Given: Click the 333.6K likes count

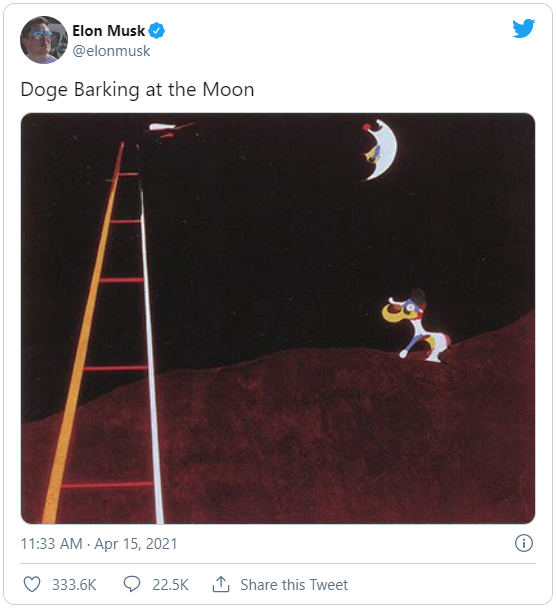Looking at the screenshot, I should click(x=74, y=585).
